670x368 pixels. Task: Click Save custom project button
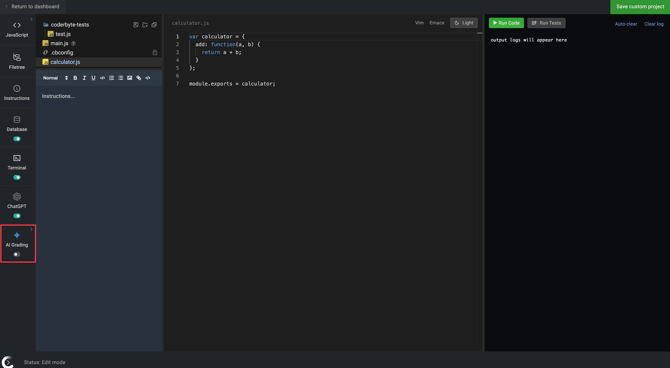[x=640, y=7]
